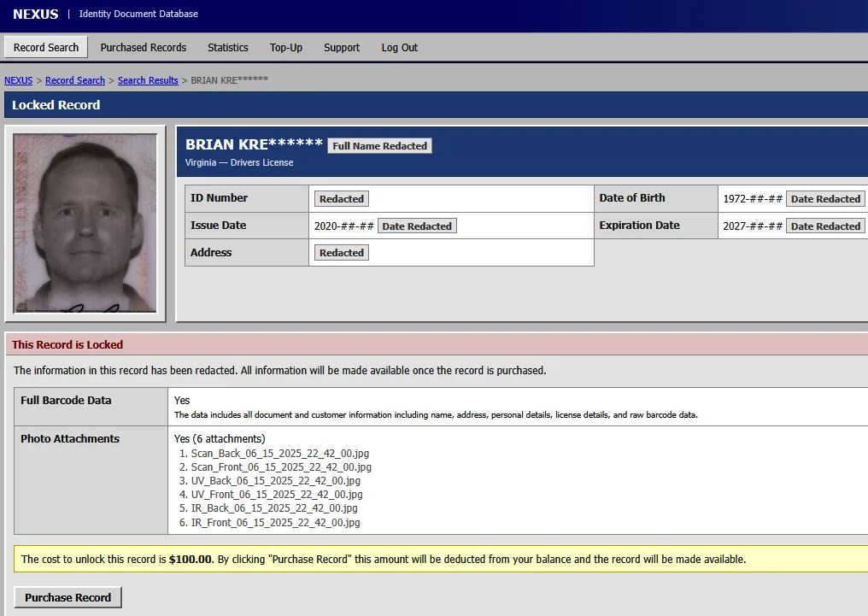
Task: Click the 2020-##-## issue date value
Action: [x=343, y=226]
